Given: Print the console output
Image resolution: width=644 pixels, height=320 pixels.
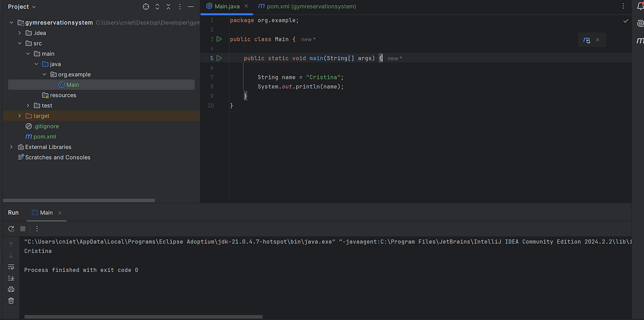Looking at the screenshot, I should pos(11,289).
